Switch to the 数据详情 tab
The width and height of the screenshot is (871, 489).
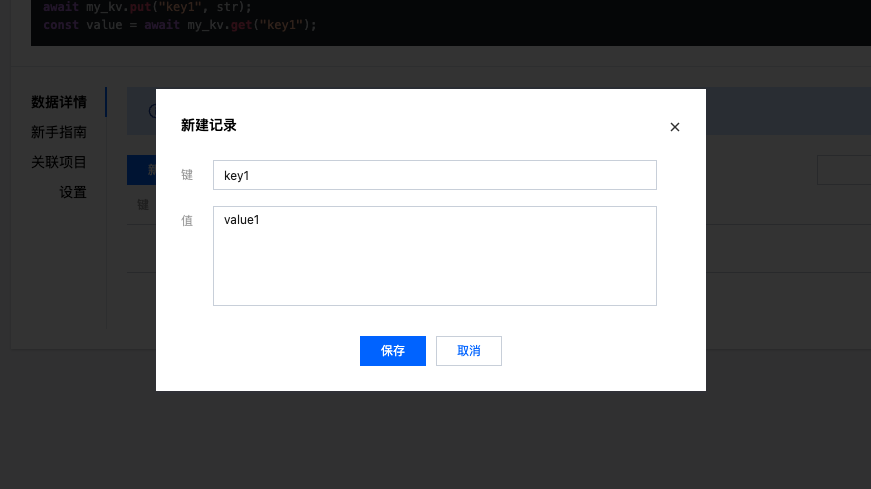click(59, 102)
